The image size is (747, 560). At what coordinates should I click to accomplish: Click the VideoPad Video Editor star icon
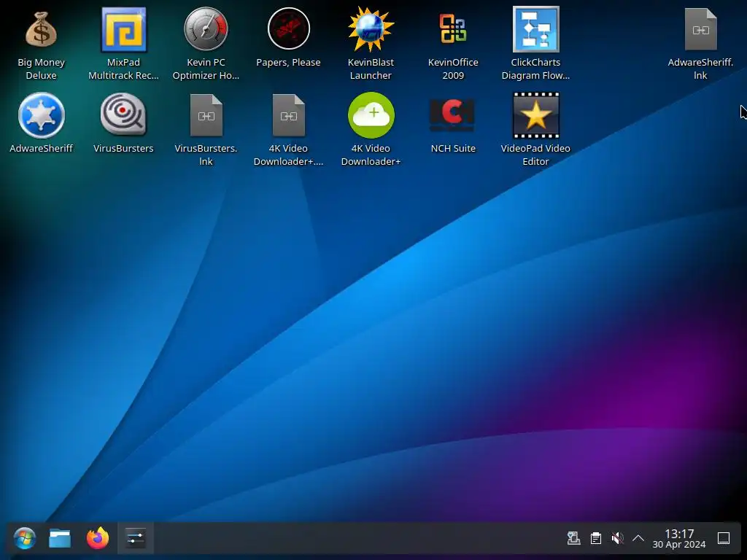[535, 115]
